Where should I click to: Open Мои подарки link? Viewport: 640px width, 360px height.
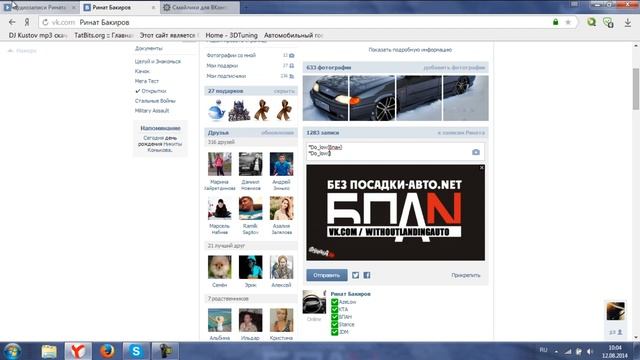click(x=222, y=65)
